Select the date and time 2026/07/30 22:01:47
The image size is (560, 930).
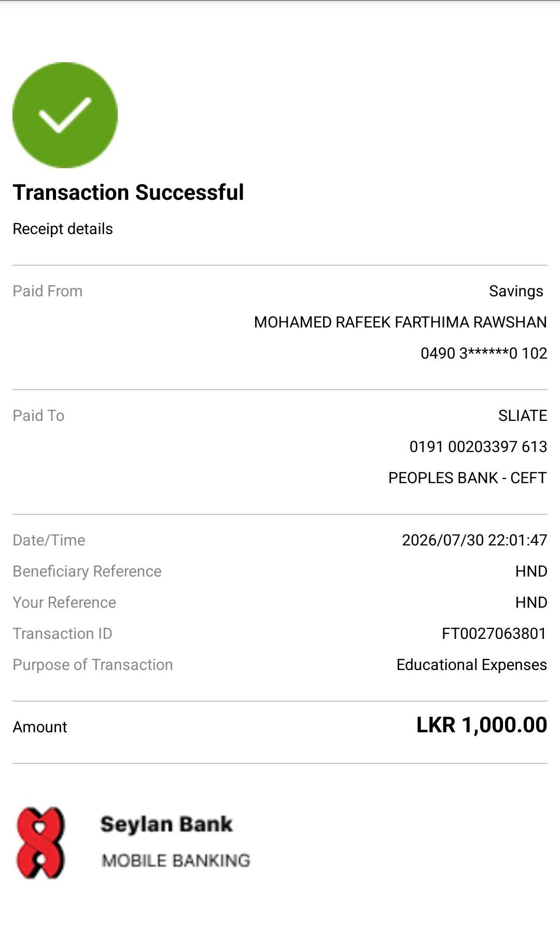pos(474,540)
